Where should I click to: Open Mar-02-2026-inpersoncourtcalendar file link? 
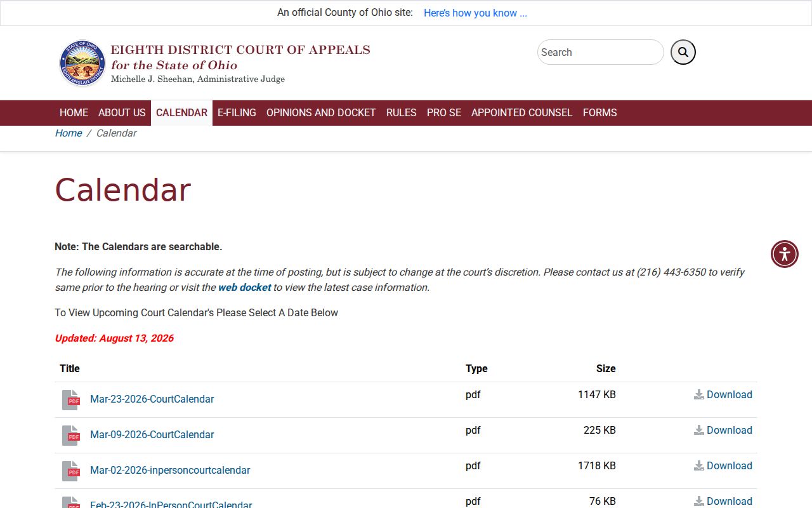(x=170, y=471)
